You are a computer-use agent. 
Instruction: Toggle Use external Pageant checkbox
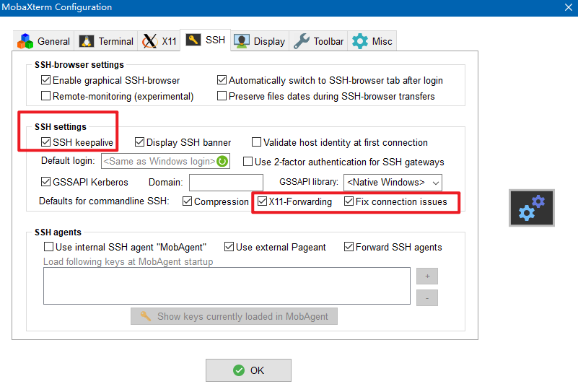coord(229,247)
